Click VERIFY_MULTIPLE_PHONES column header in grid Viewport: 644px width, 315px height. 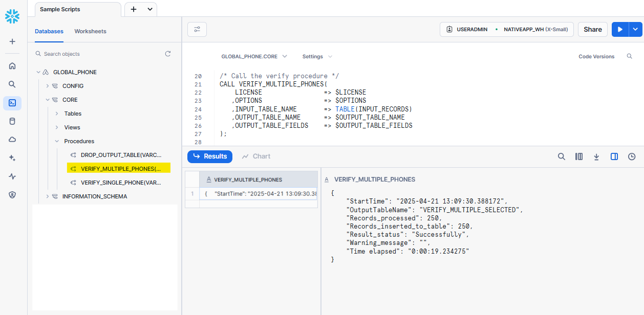[259, 179]
